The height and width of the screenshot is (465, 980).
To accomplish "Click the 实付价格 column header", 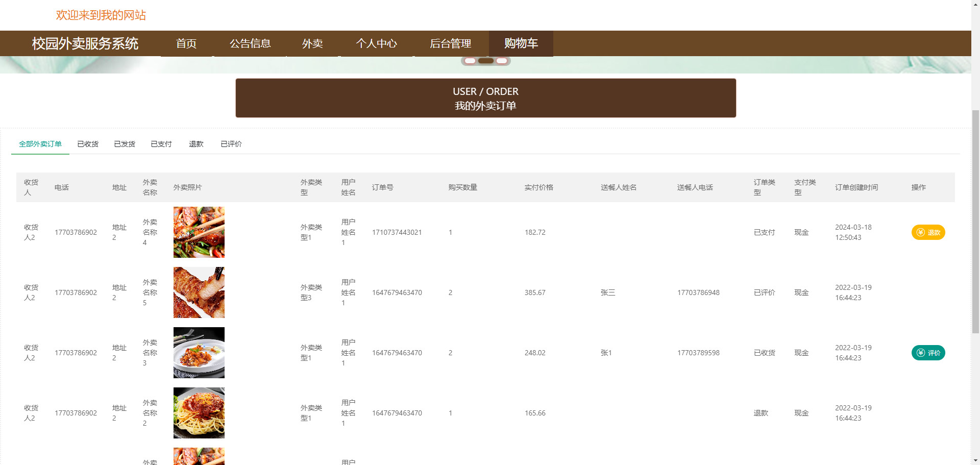I will [x=539, y=187].
